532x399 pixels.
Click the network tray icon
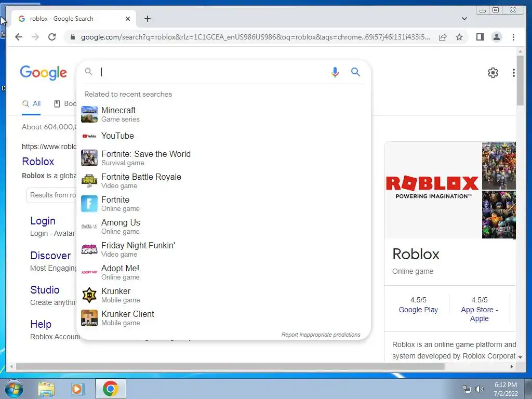(467, 389)
